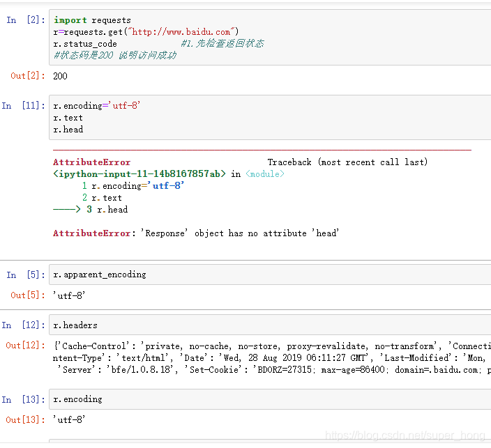Click the In [2] prompt label
This screenshot has width=491, height=448.
point(26,20)
